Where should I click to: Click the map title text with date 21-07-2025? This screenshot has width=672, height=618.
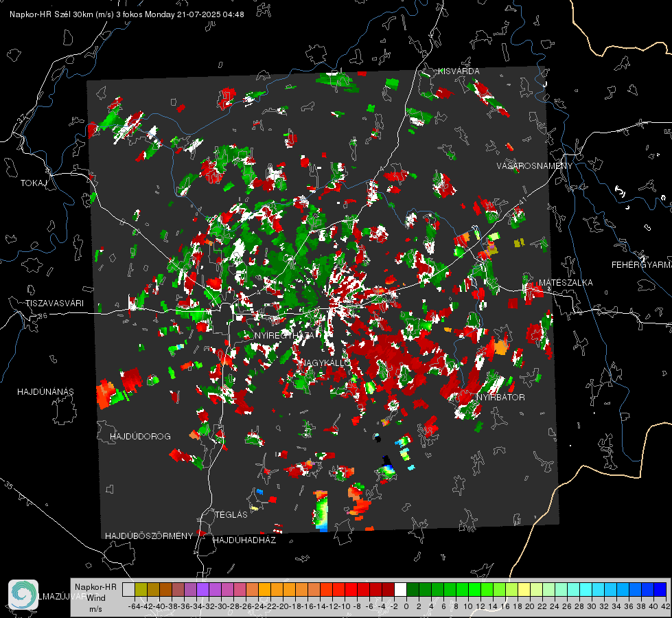127,14
